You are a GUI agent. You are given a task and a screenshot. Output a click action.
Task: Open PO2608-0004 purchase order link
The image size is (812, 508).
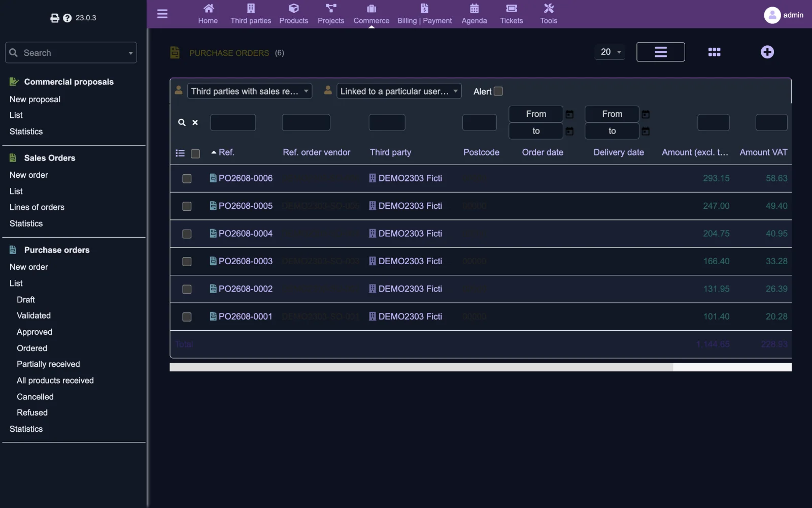pyautogui.click(x=246, y=234)
